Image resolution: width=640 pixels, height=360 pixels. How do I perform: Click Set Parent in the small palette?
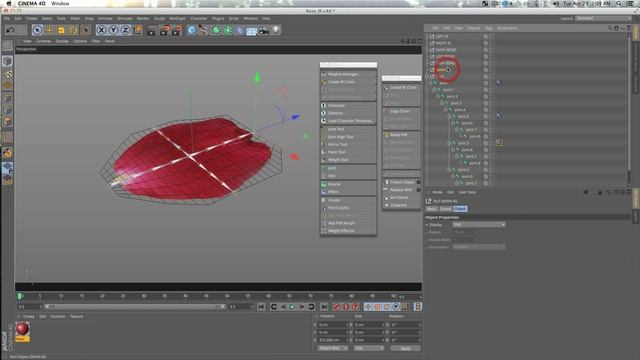click(401, 198)
